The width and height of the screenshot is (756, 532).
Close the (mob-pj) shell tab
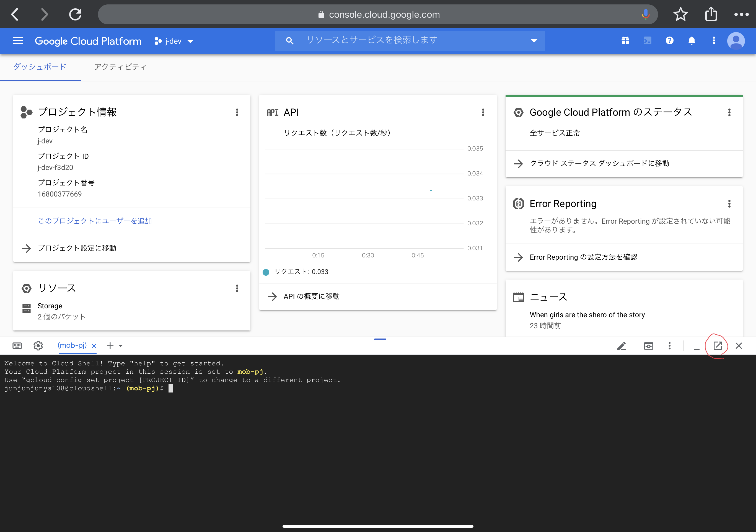94,346
